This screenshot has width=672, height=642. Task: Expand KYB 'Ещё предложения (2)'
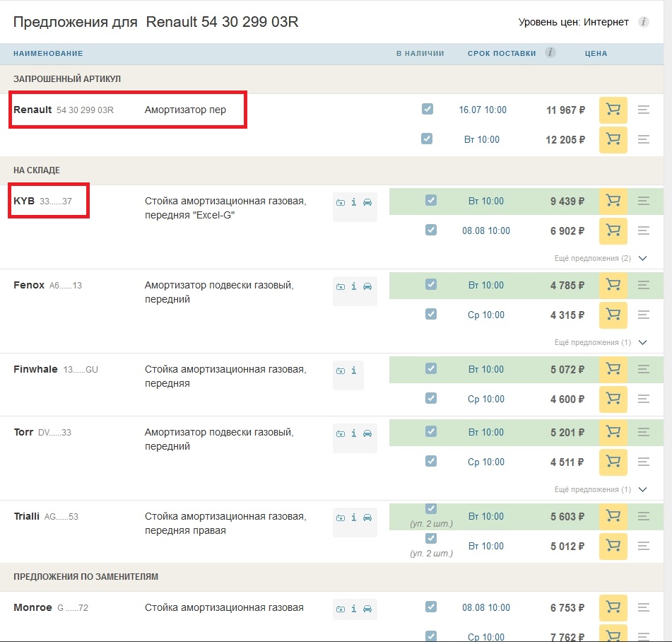(601, 258)
